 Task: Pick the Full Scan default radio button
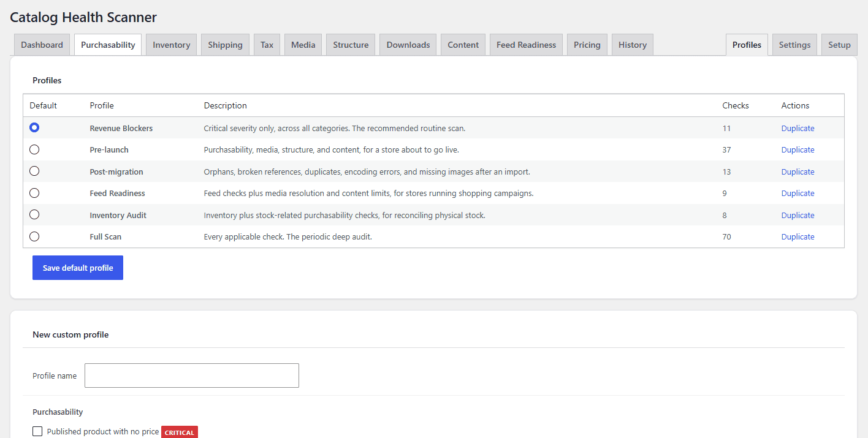tap(34, 236)
